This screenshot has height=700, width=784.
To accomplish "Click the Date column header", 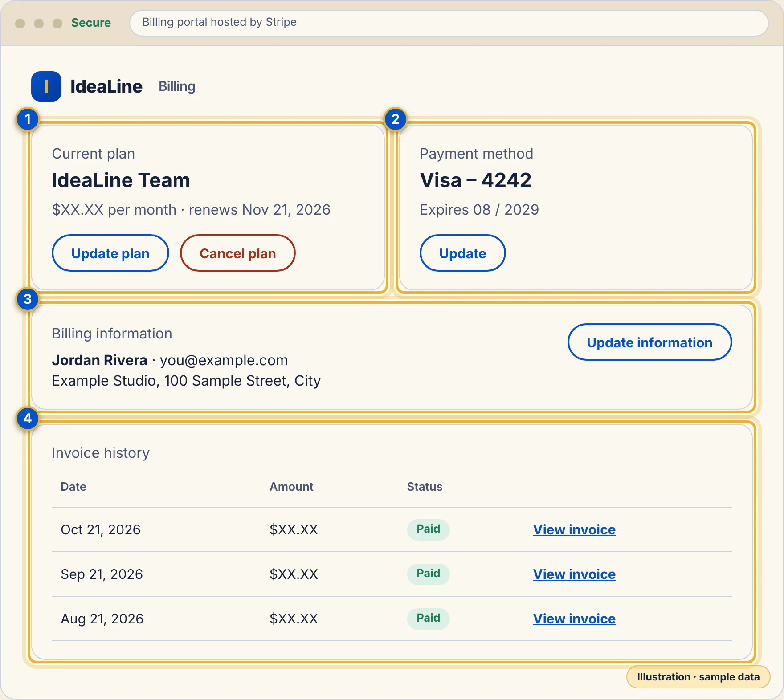I will coord(73,487).
